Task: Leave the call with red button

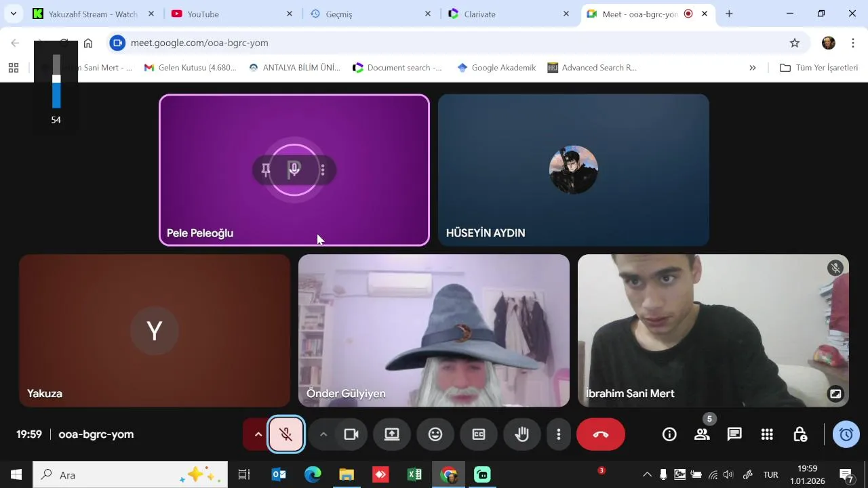Action: point(601,434)
